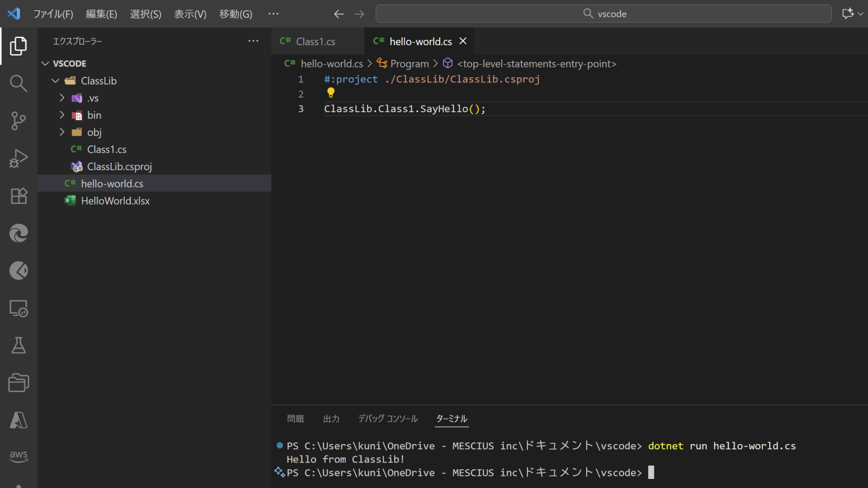Click the vscode command center search box
868x488 pixels.
point(604,14)
